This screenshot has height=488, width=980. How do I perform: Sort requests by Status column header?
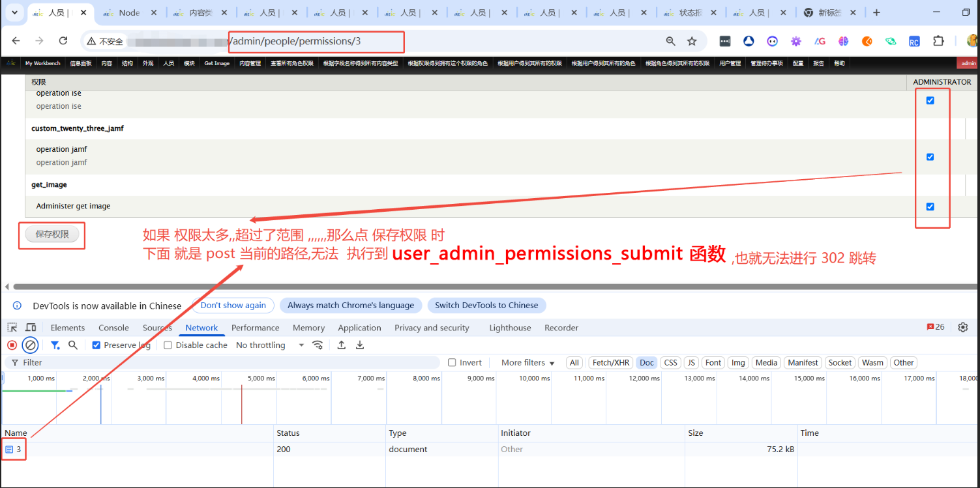click(329, 433)
